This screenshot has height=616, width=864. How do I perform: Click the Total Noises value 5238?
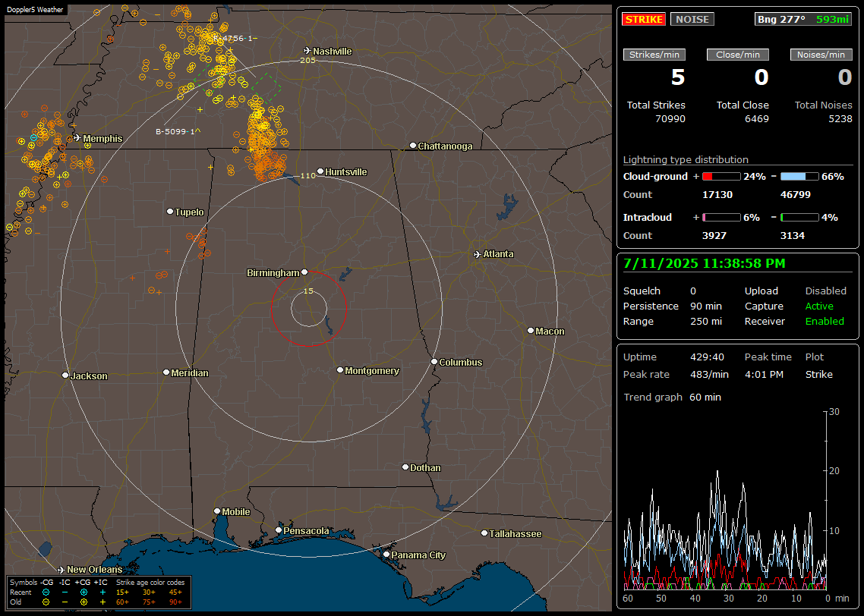(x=840, y=118)
